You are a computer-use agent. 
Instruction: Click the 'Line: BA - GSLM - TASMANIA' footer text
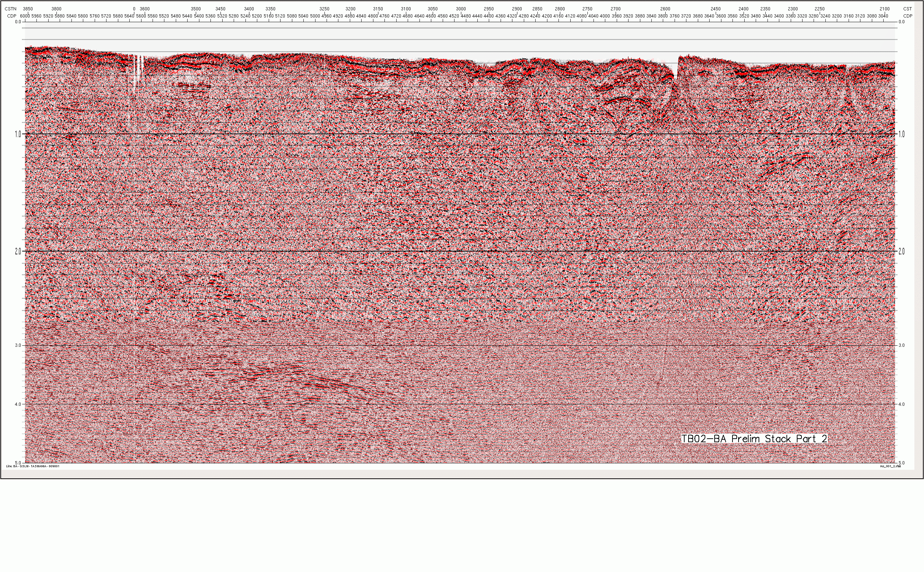(x=33, y=466)
